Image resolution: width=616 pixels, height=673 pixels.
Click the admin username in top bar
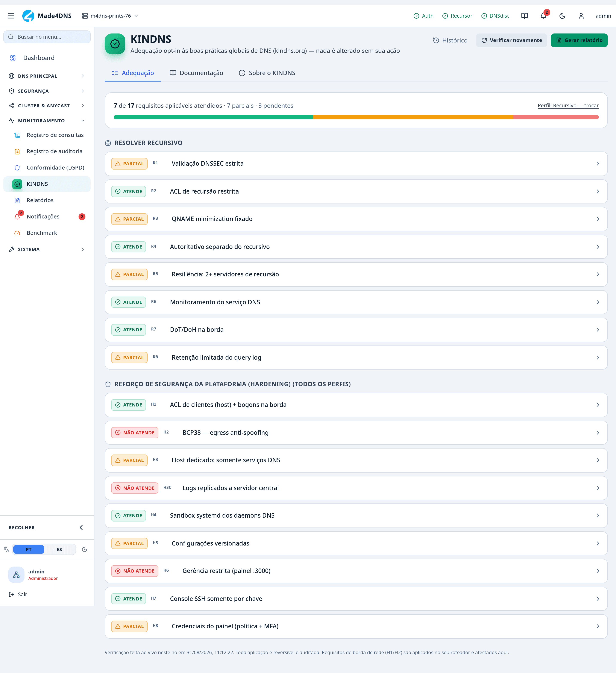pyautogui.click(x=603, y=16)
